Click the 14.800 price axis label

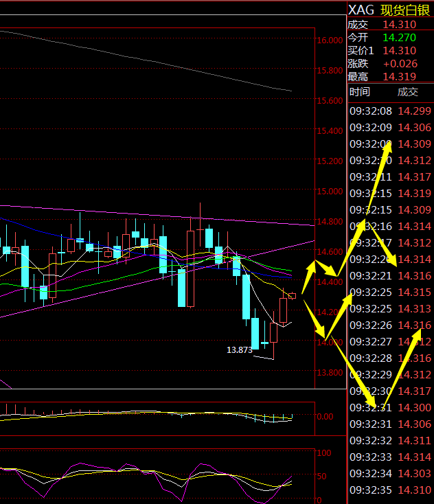(x=330, y=222)
